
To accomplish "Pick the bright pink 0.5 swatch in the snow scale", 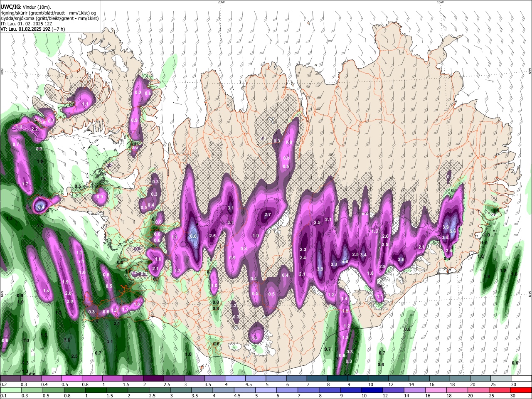I will [71, 379].
